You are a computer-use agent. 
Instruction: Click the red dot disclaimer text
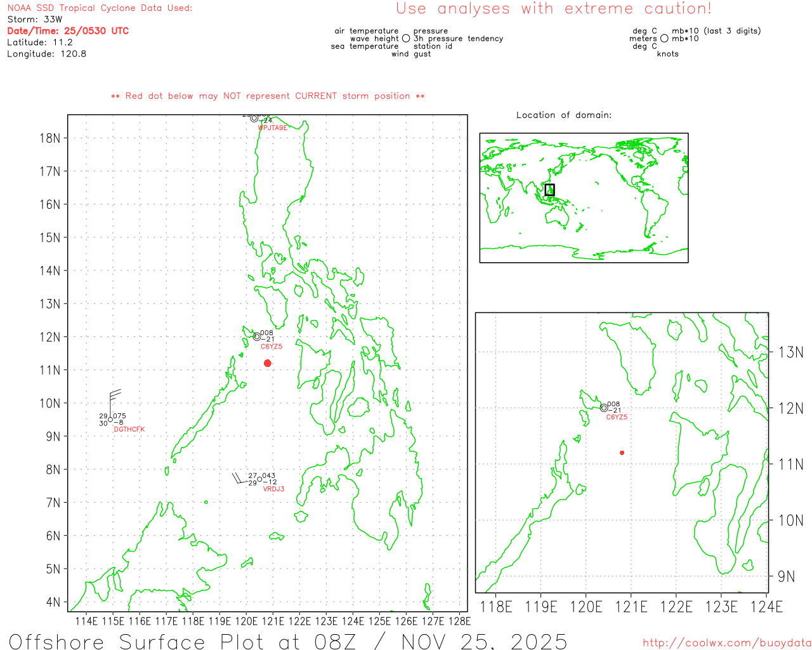click(268, 96)
